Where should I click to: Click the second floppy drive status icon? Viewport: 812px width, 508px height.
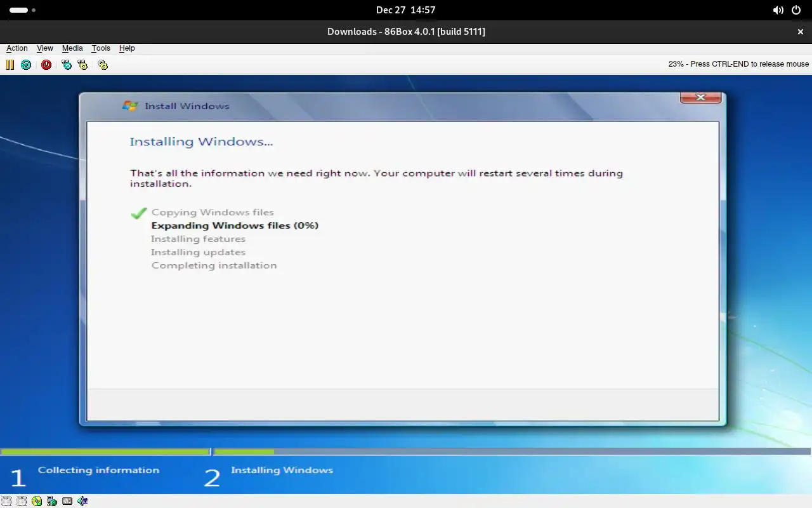22,501
